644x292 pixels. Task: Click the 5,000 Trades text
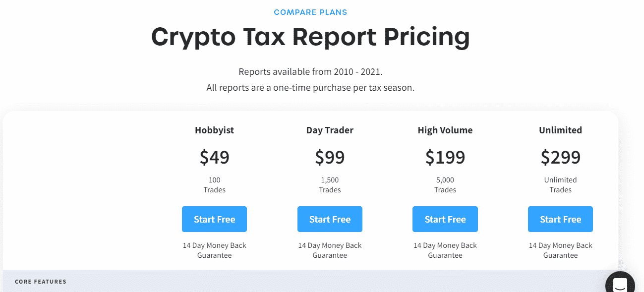[445, 185]
